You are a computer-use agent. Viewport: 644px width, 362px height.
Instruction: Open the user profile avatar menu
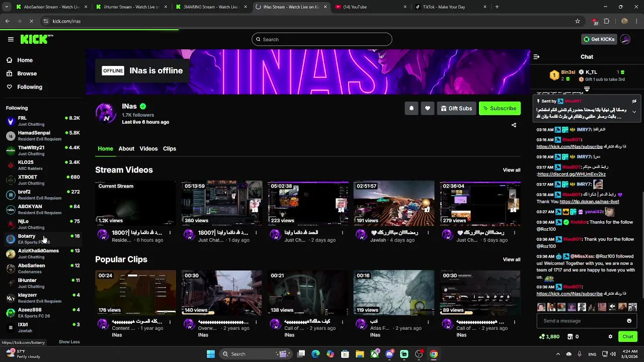tap(625, 39)
